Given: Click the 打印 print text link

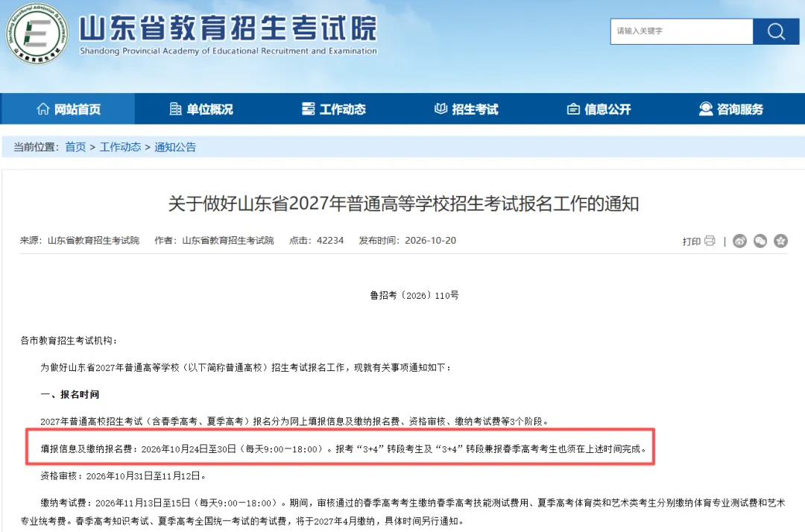Looking at the screenshot, I should pos(691,241).
